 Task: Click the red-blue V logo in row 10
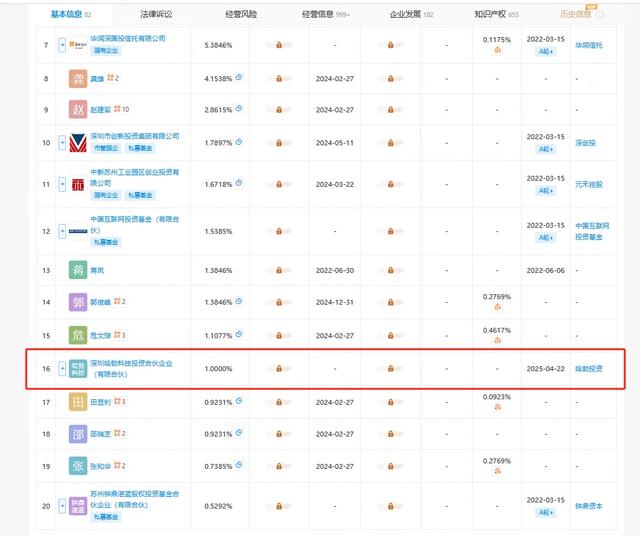tap(78, 143)
